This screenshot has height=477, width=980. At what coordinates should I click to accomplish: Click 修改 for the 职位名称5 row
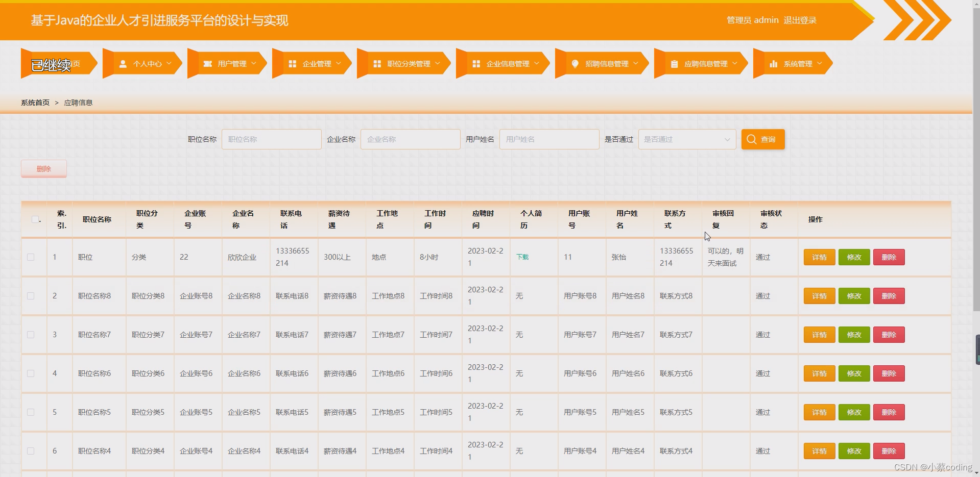[854, 412]
